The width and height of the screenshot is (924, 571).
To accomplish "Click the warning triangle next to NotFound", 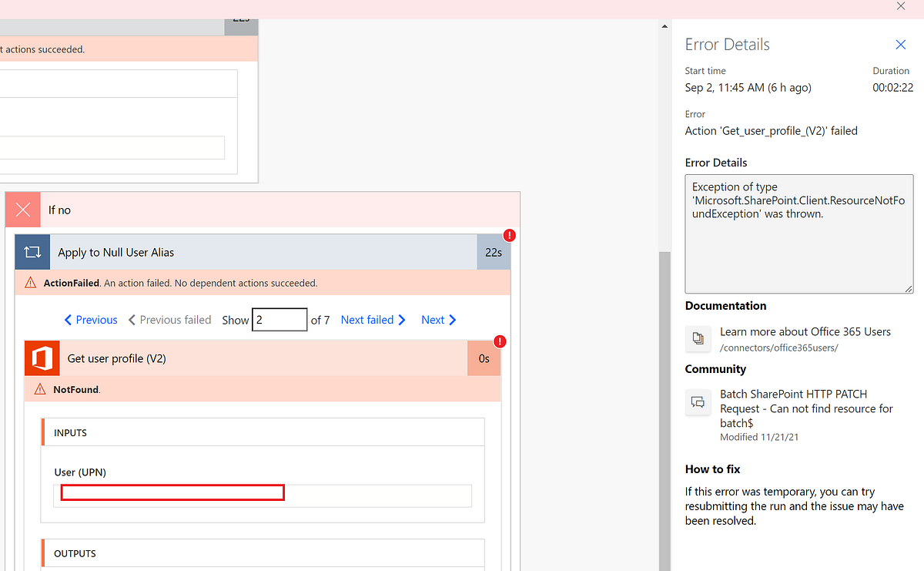I will coord(40,389).
